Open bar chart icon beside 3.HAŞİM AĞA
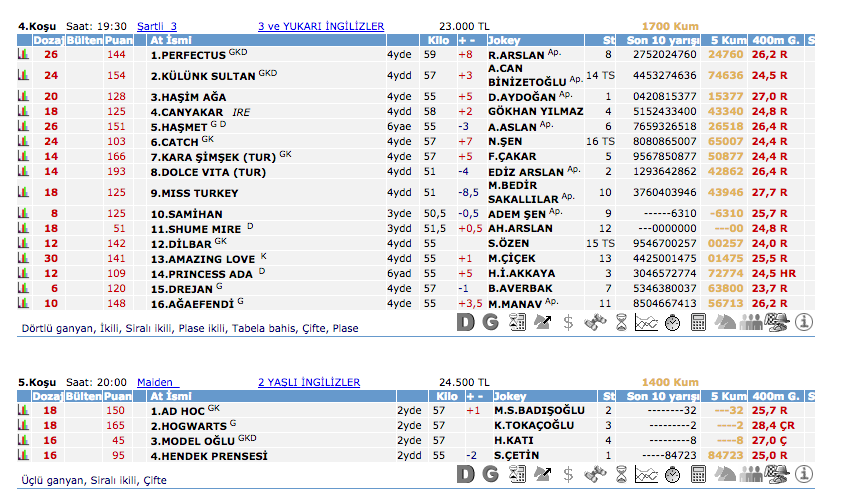Screen dimensions: 844x503 pos(23,96)
